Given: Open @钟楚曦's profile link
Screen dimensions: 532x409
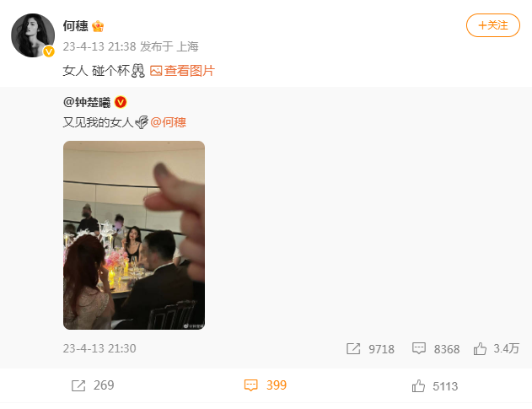Looking at the screenshot, I should (87, 102).
